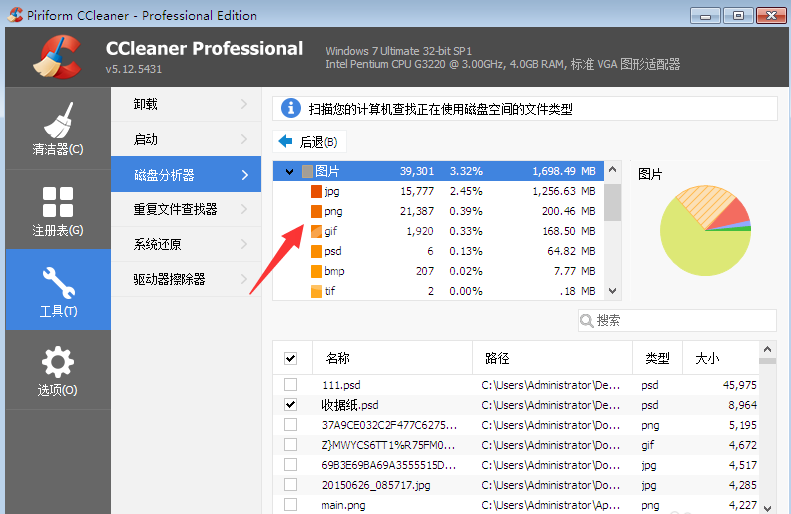Open the Cleaner (清洁器) section
The image size is (791, 514).
click(x=58, y=129)
